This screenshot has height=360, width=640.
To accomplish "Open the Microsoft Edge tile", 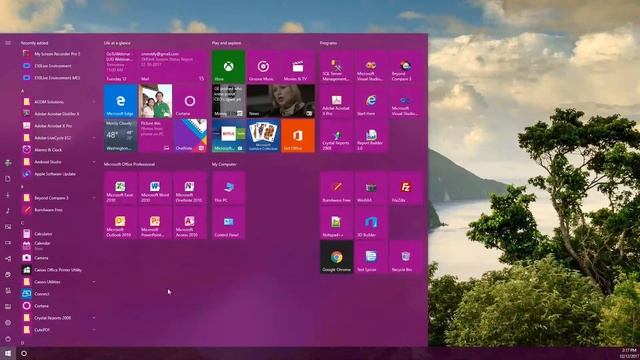I will [x=120, y=101].
